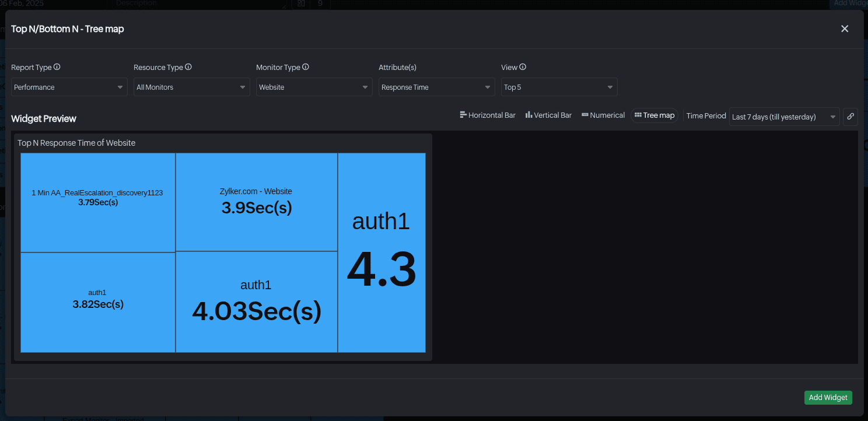Click the green Add Widget button
Screen dimensions: 868x421
(828, 398)
